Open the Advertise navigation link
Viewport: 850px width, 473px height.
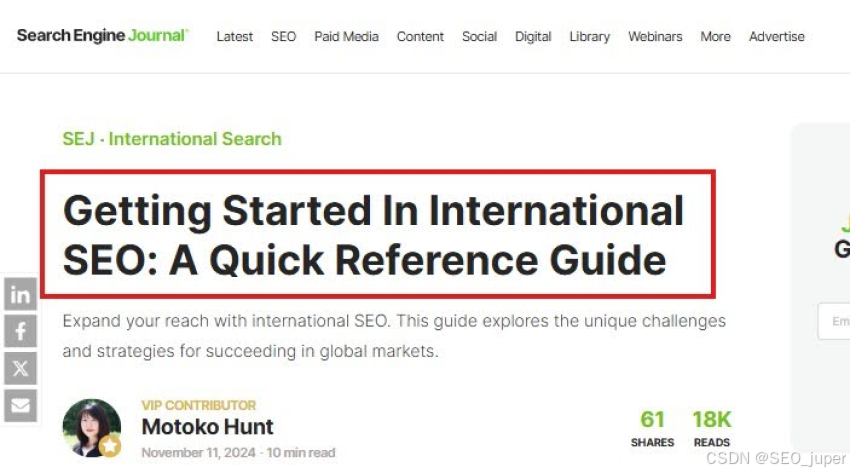(x=777, y=37)
